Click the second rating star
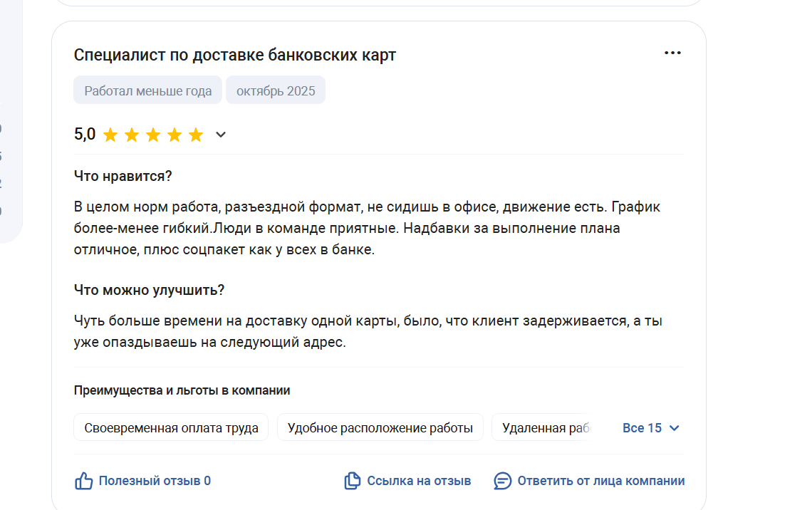The width and height of the screenshot is (812, 510). pos(132,135)
